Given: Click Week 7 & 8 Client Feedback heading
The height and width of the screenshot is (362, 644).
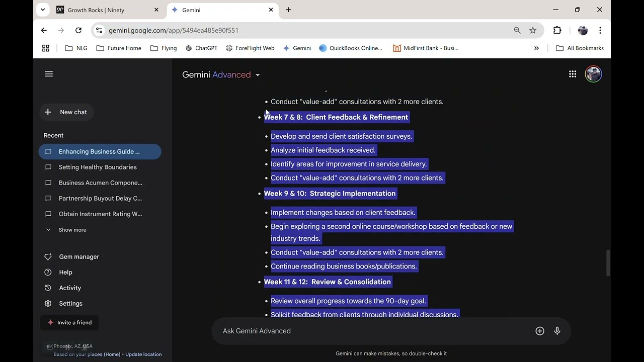Looking at the screenshot, I should (336, 117).
